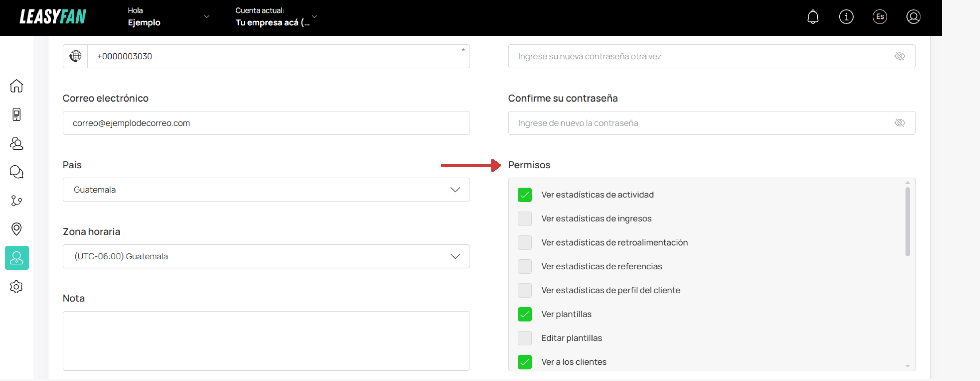Check Ver estadísticas de ingresos

tap(525, 219)
